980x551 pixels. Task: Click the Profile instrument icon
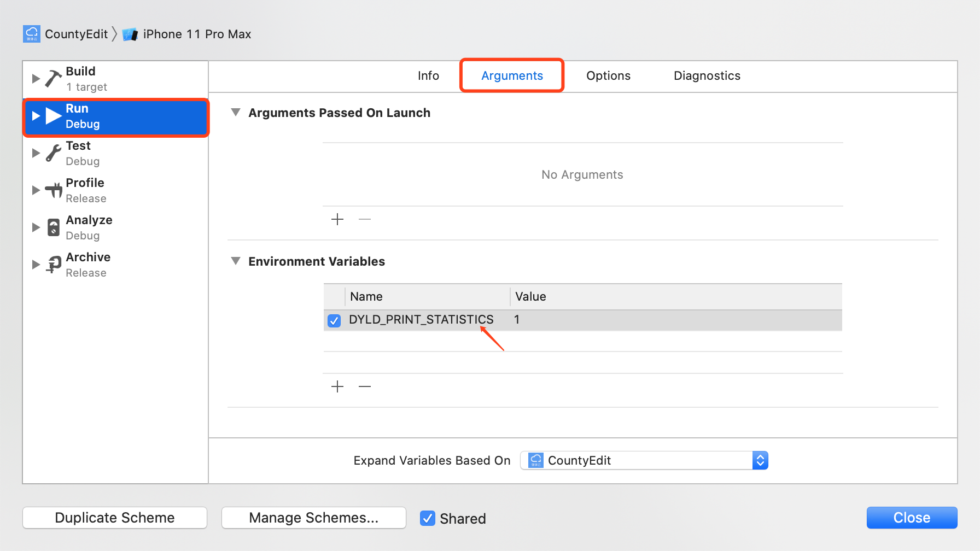(x=54, y=190)
